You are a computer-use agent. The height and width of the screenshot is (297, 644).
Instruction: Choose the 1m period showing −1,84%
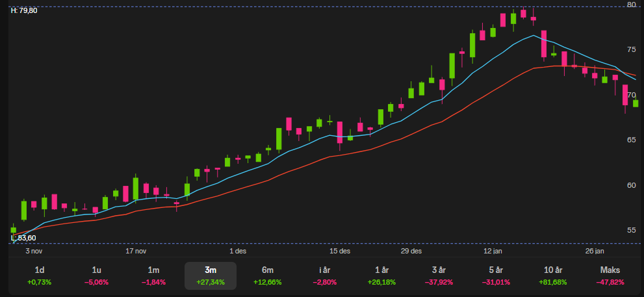(153, 276)
